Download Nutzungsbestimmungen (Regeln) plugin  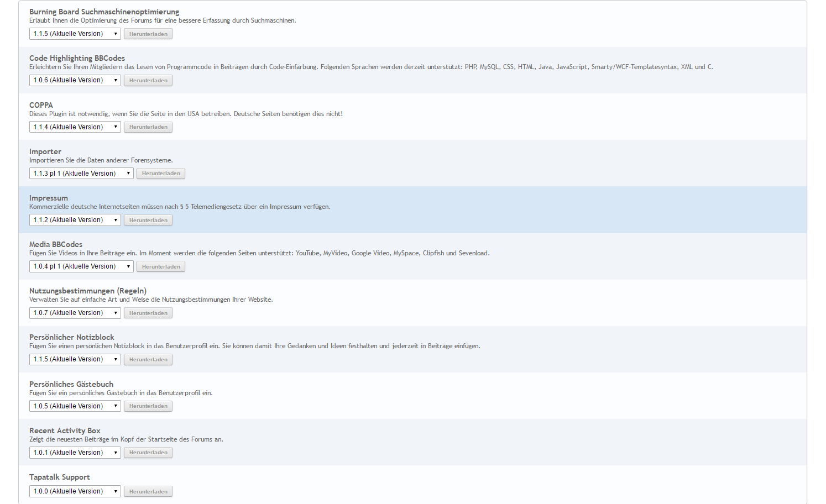[148, 313]
